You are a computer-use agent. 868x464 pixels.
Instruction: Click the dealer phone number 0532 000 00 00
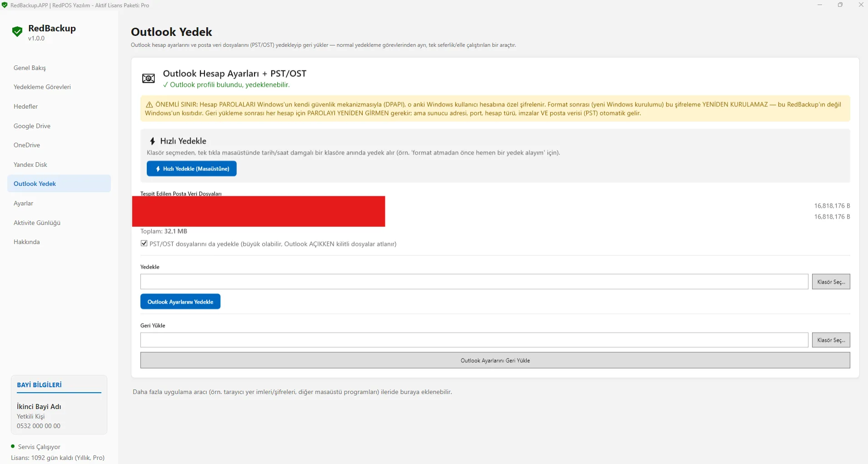(39, 426)
